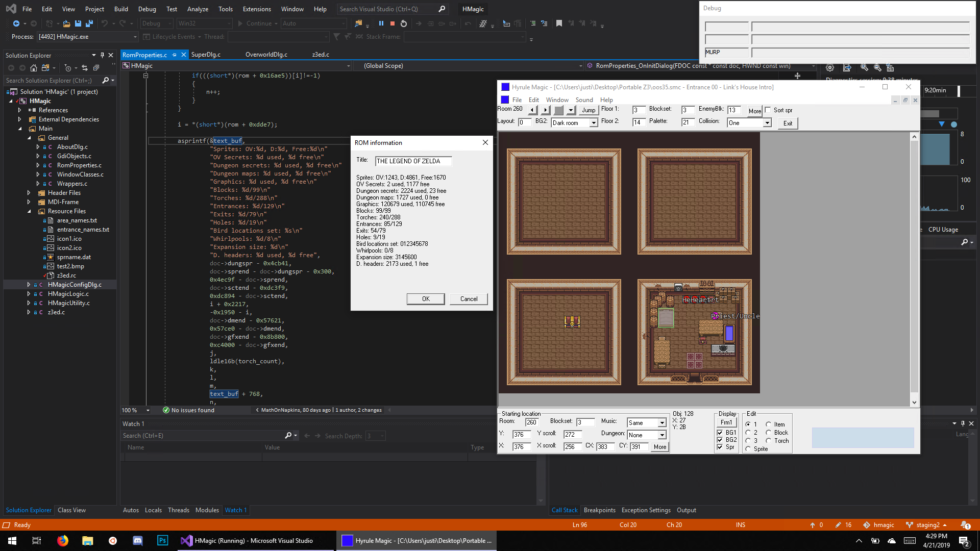Click the Frm1 display button
980x551 pixels.
point(726,422)
